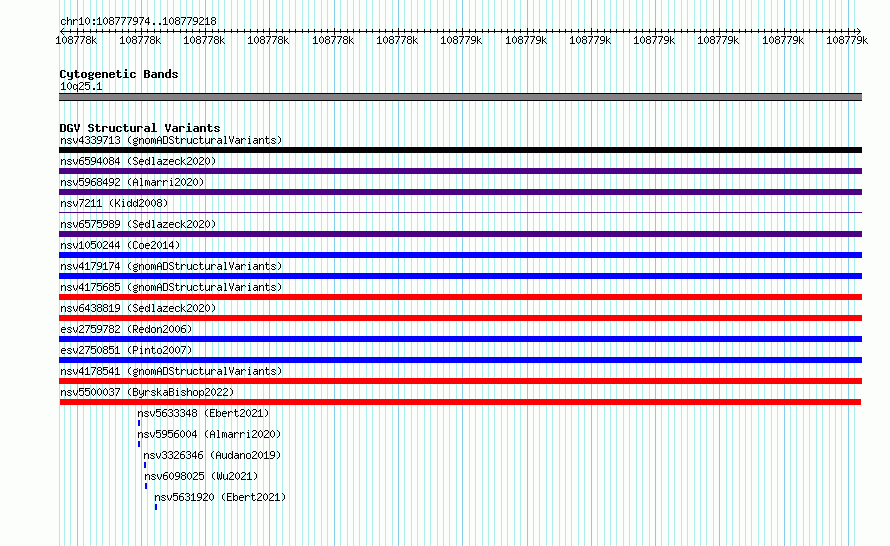Open nsv5631920 (Ebert2021) label
This screenshot has height=546, width=890.
pyautogui.click(x=220, y=497)
